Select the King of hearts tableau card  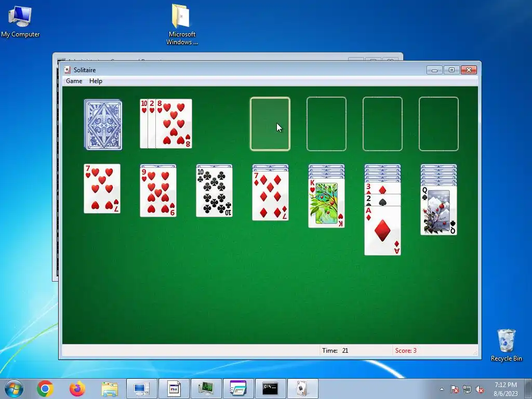(326, 203)
